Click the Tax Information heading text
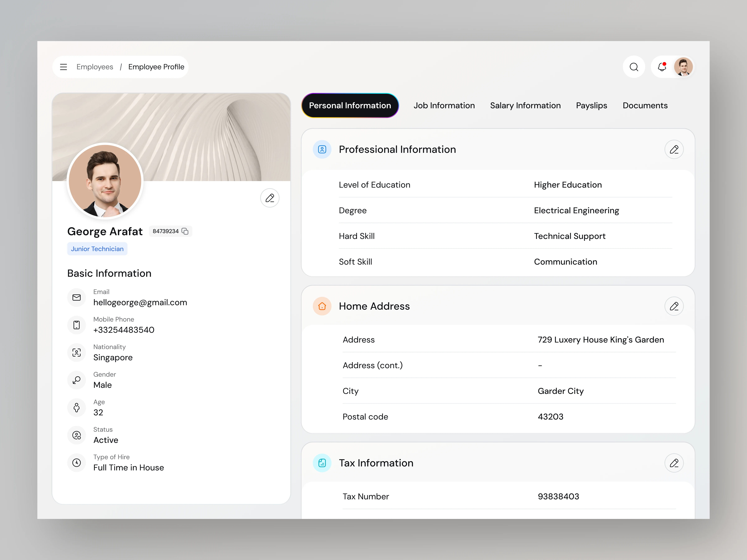This screenshot has height=560, width=747. point(376,463)
